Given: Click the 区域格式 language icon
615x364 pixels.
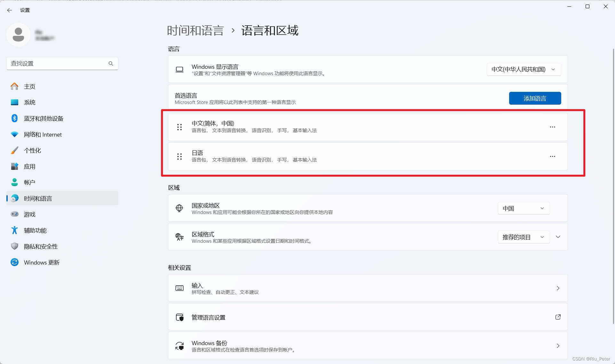Looking at the screenshot, I should point(180,237).
